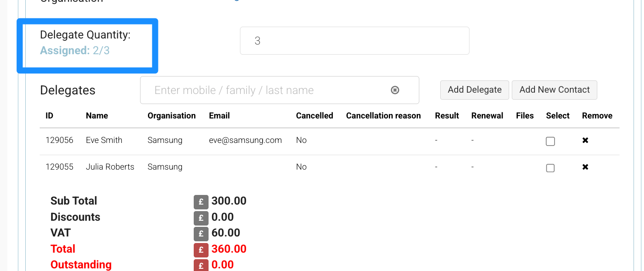This screenshot has width=644, height=271.
Task: Remove Julia Roberts with the X icon
Action: click(x=586, y=167)
